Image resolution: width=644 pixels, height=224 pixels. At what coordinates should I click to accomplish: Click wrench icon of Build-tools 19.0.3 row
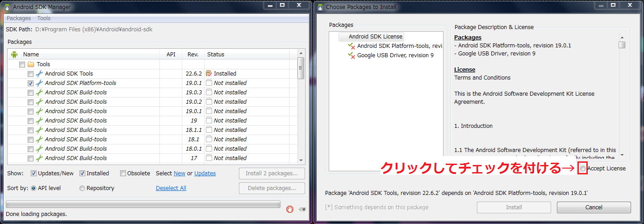coord(39,93)
